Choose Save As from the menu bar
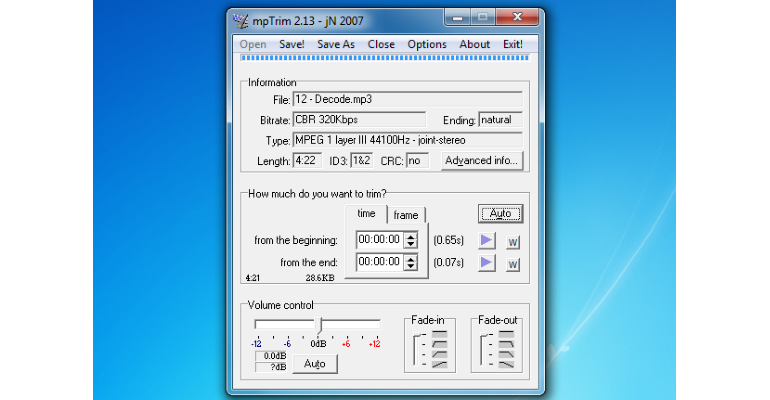The width and height of the screenshot is (770, 400). click(x=335, y=44)
